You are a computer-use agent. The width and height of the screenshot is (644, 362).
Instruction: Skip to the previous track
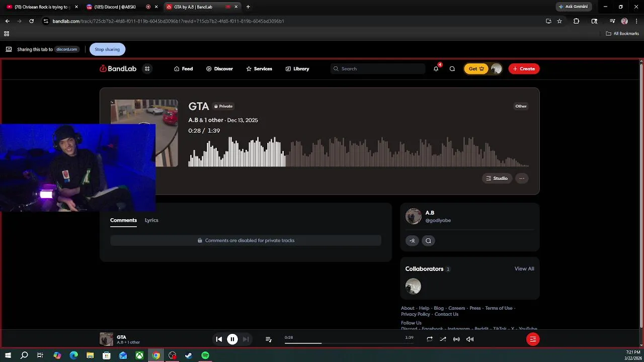click(219, 339)
